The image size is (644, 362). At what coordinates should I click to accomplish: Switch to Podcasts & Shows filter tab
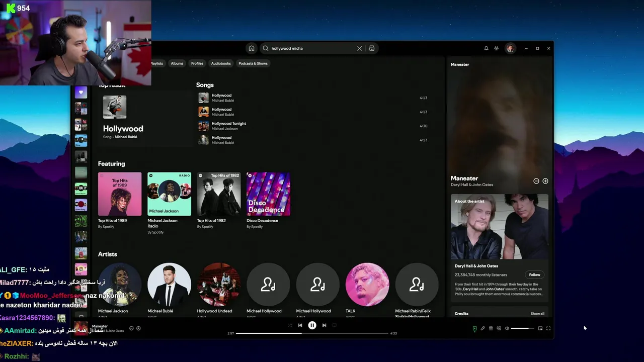pyautogui.click(x=253, y=63)
